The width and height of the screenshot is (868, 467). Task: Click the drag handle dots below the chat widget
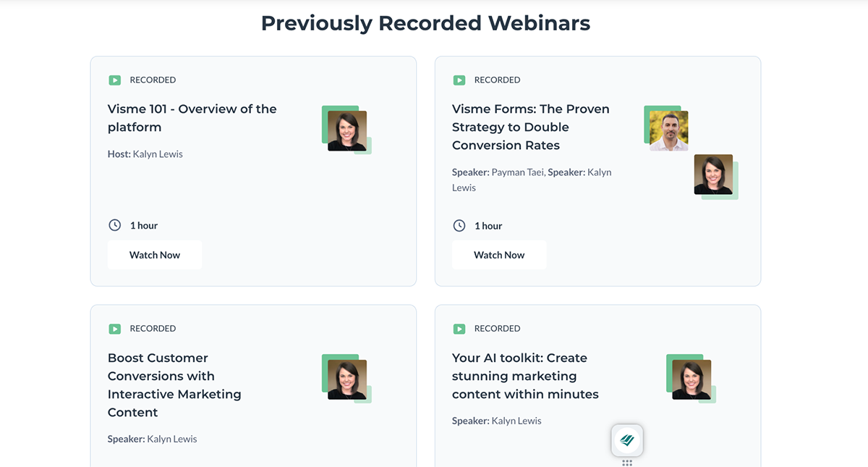626,461
